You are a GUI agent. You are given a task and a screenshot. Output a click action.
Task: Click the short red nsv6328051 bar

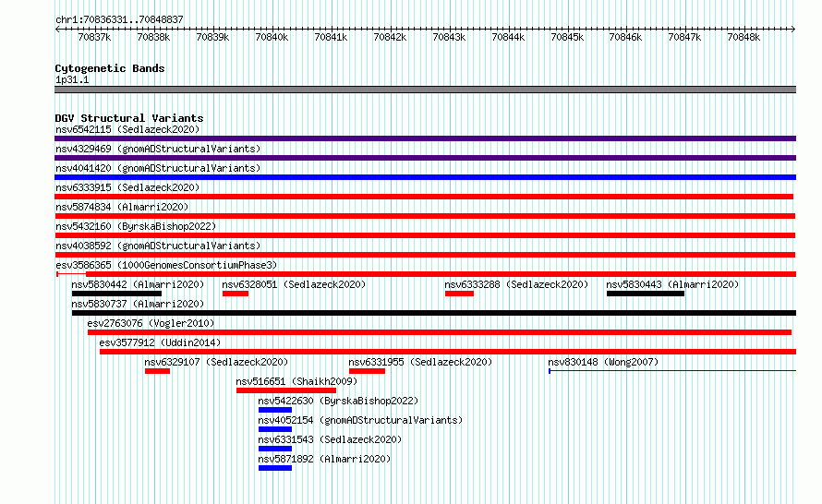click(236, 294)
